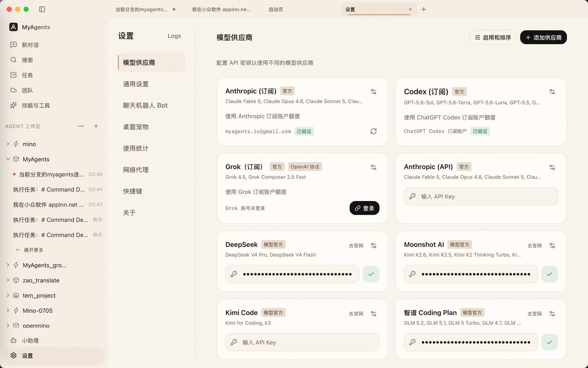The image size is (588, 368).
Task: Expand the tem_project workspace
Action: [8, 295]
